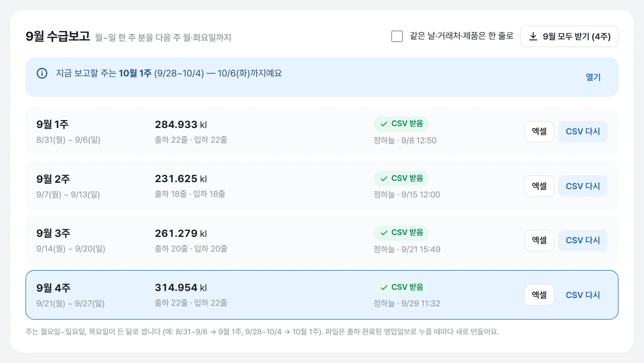Click the banner text 지금 보고할 주는 10월 1주
This screenshot has width=644, height=363.
104,73
